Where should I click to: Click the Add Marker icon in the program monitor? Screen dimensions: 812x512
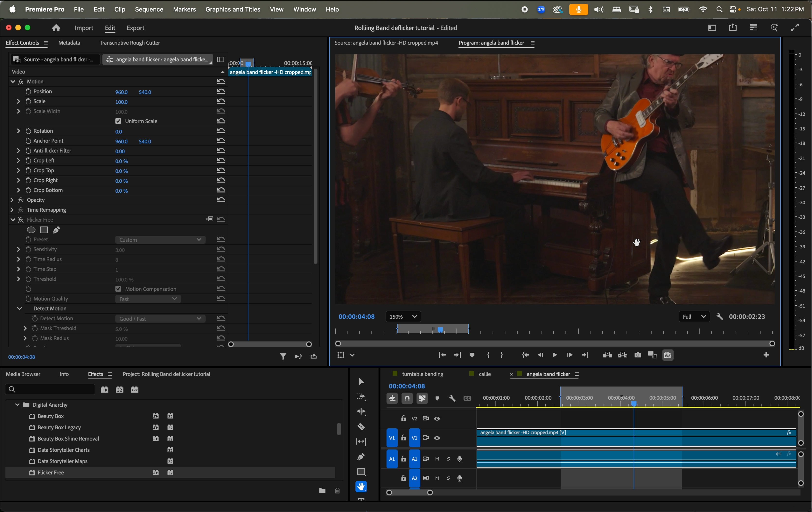[x=472, y=355]
